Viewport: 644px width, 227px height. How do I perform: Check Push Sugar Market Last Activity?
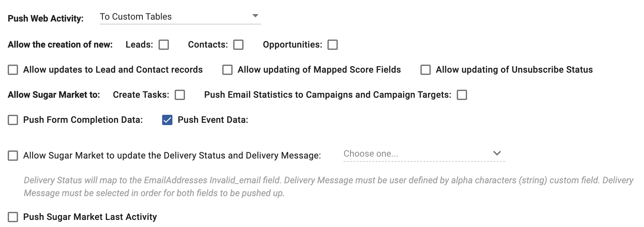click(13, 217)
